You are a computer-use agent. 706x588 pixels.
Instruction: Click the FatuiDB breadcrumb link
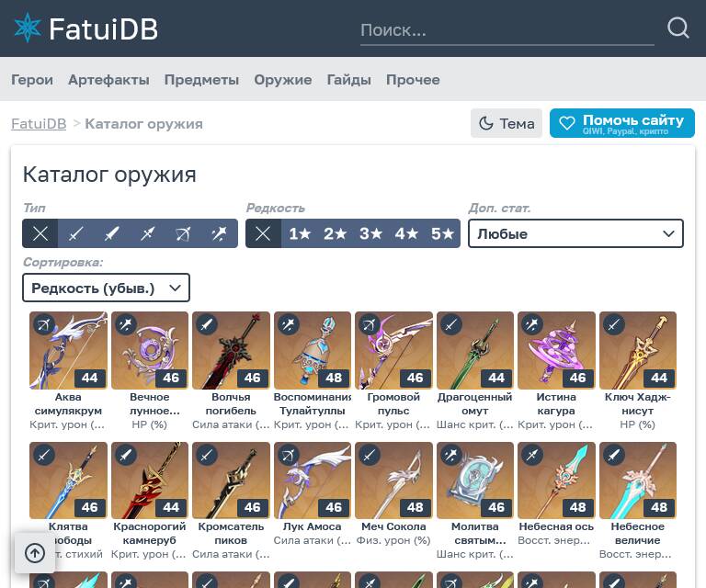[x=39, y=124]
